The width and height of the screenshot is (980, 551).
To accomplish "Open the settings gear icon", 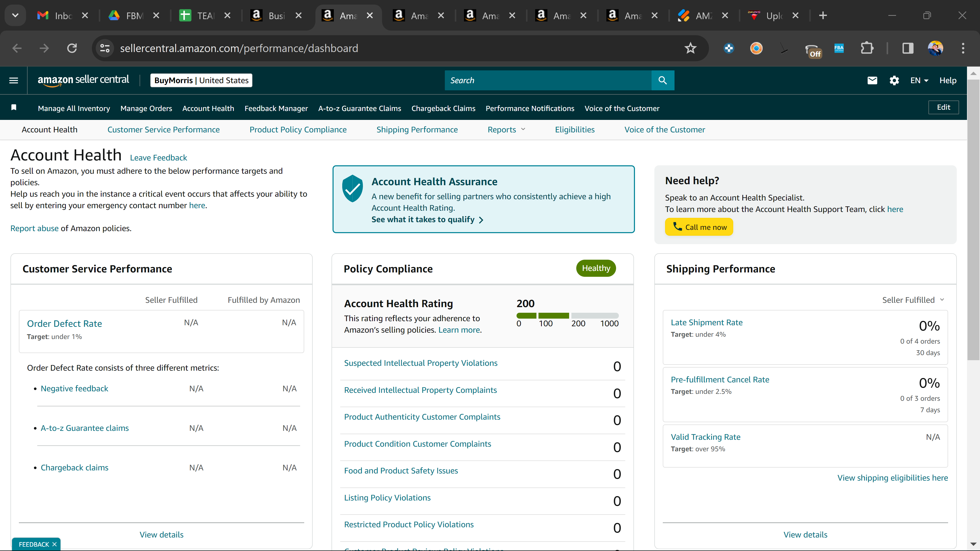I will coord(894,80).
